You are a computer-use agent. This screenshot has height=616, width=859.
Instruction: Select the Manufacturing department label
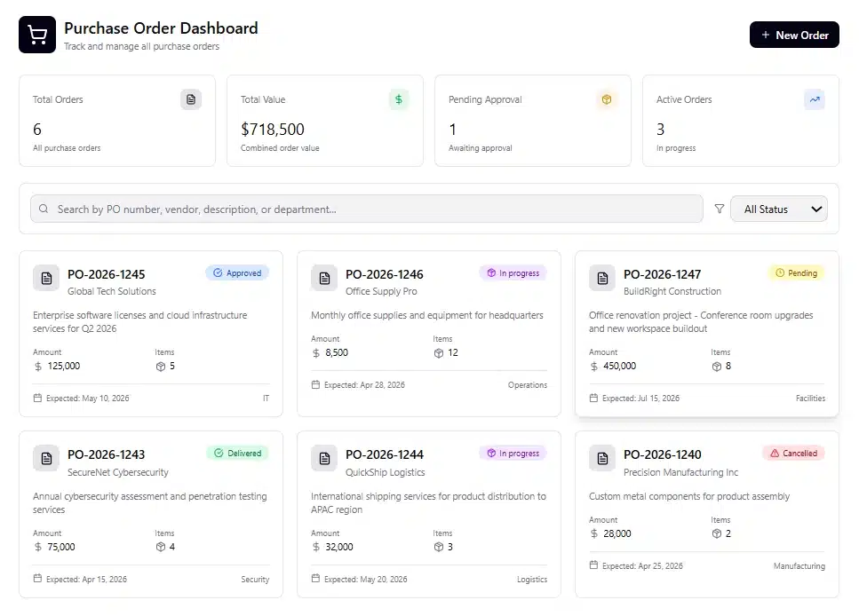pos(799,565)
